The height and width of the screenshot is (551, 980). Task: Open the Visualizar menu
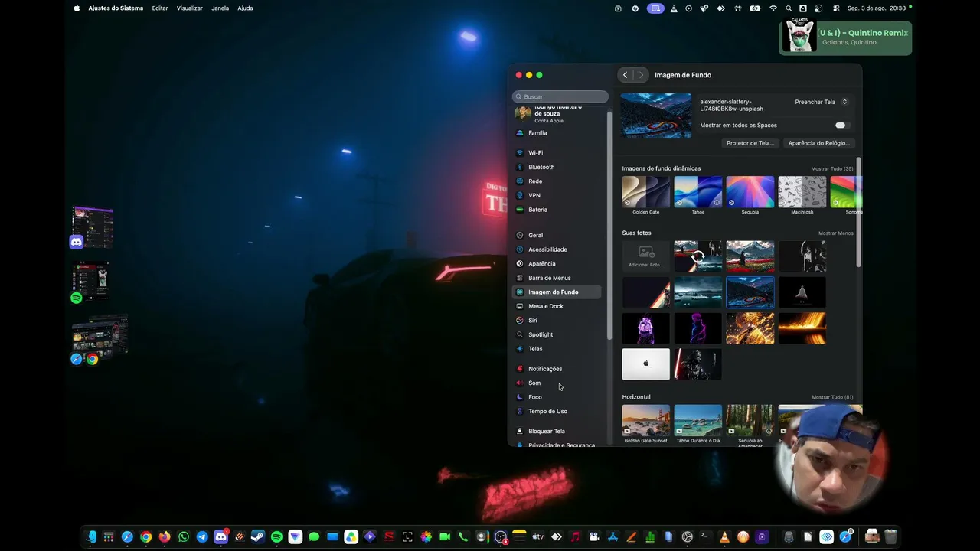pyautogui.click(x=190, y=8)
